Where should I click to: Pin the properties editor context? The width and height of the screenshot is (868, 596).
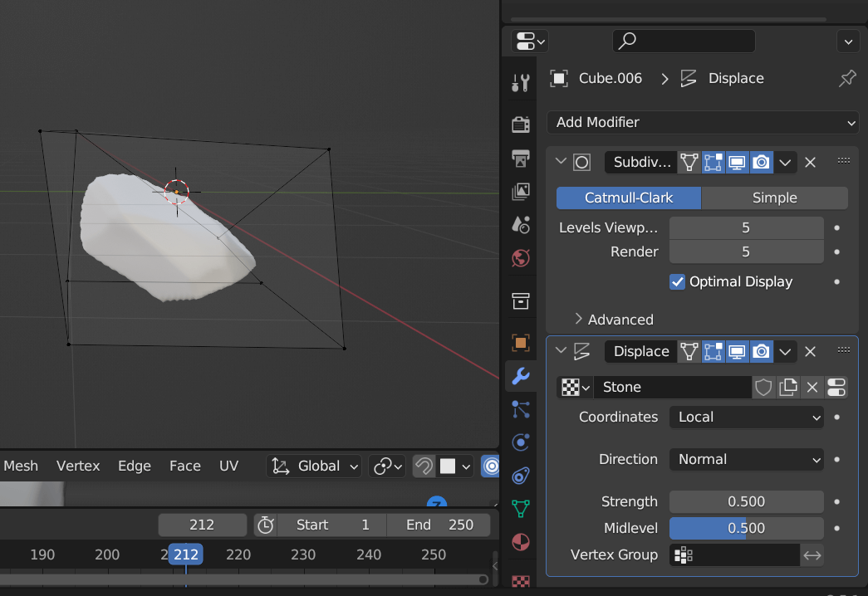tap(847, 79)
